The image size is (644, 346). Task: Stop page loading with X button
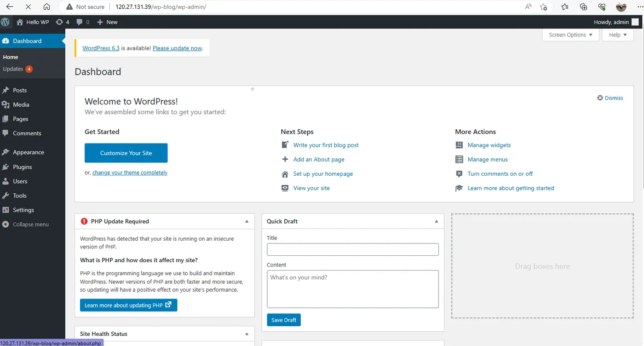point(28,7)
